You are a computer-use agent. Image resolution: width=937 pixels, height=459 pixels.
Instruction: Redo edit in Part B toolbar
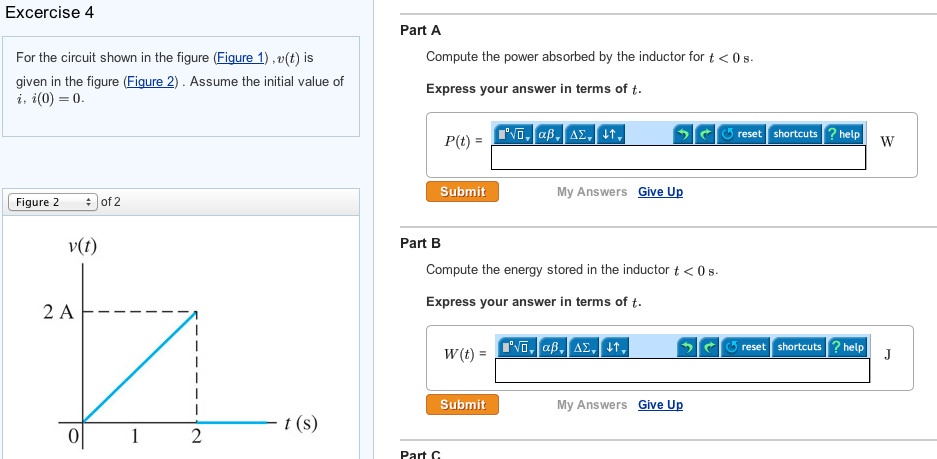click(709, 347)
